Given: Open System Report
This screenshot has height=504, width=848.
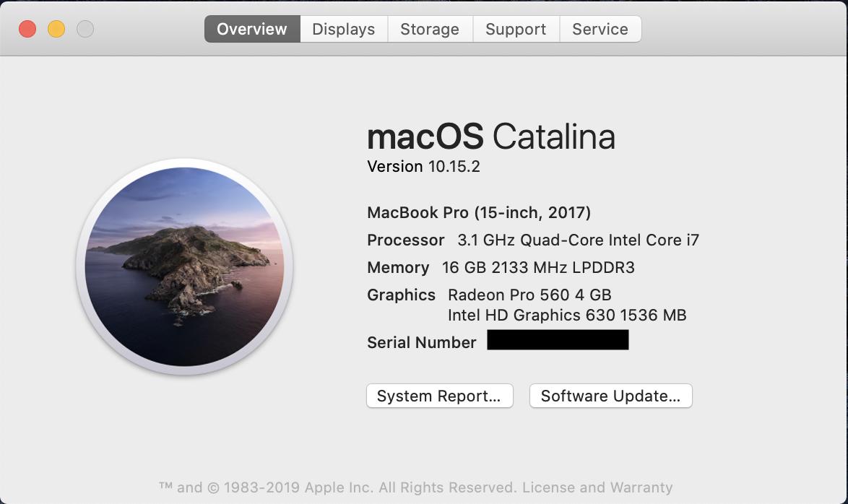Looking at the screenshot, I should (439, 396).
